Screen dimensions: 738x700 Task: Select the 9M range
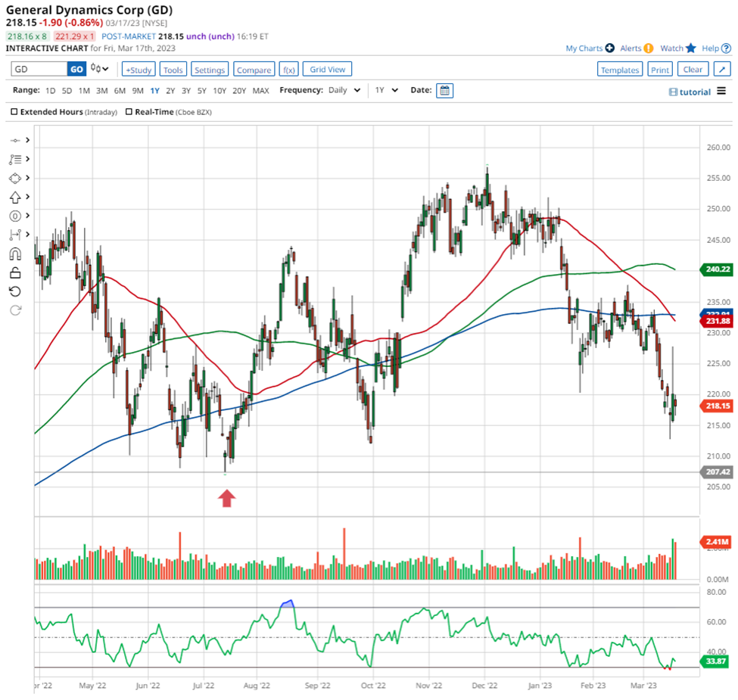click(138, 90)
